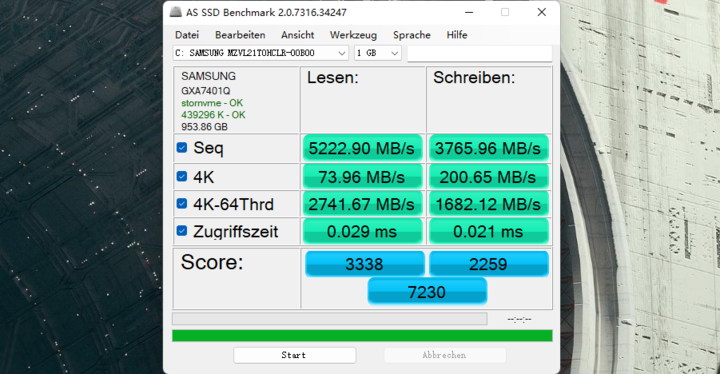
Task: Minimize the AS SSD Benchmark window
Action: (x=469, y=12)
